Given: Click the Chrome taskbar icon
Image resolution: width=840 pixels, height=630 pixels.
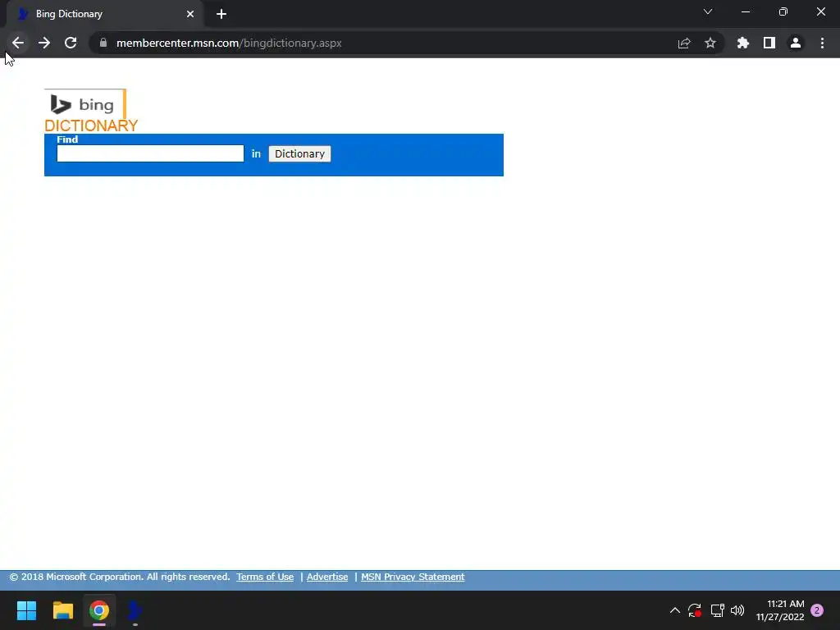Looking at the screenshot, I should pos(99,610).
